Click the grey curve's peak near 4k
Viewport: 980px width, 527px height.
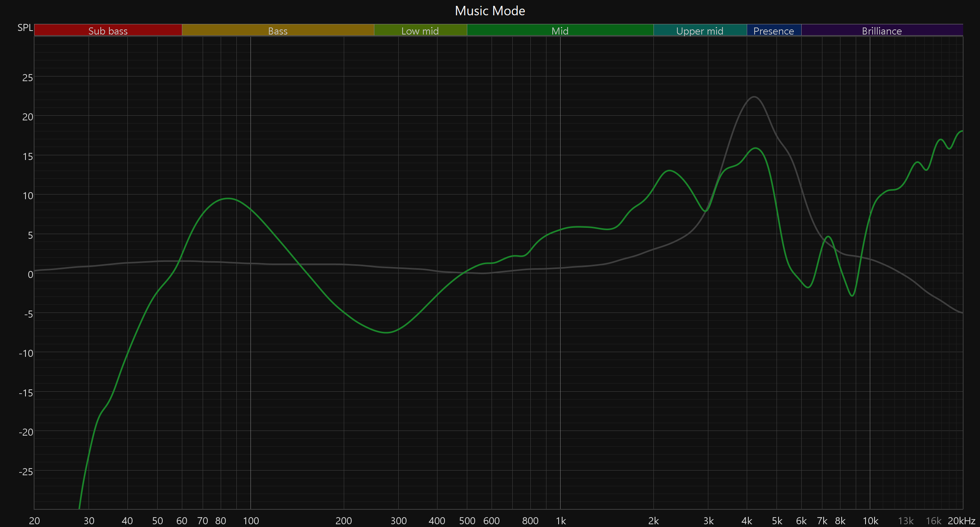click(754, 97)
